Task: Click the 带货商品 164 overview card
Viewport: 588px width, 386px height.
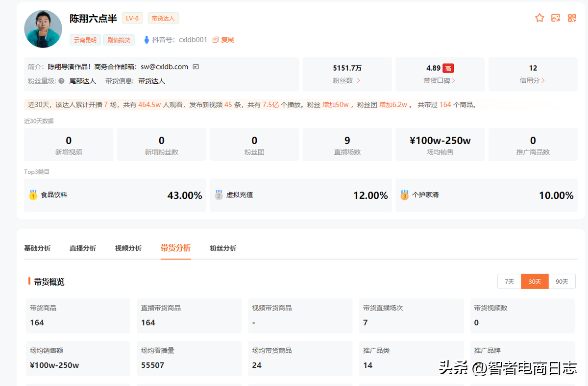Action: coord(78,316)
